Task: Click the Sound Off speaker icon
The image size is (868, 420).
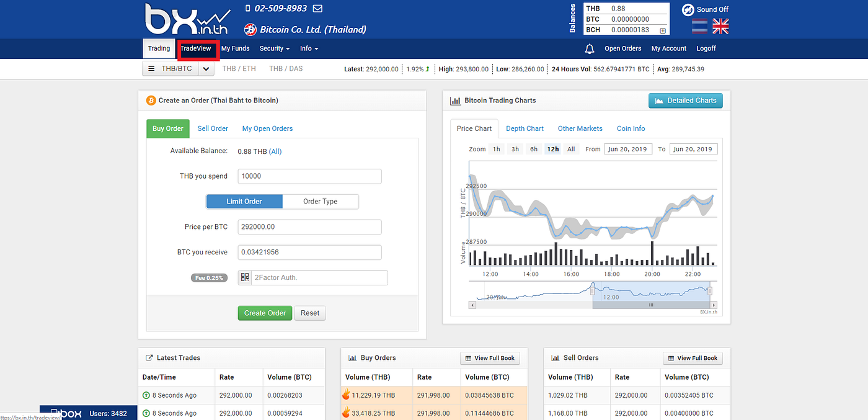Action: (x=688, y=9)
